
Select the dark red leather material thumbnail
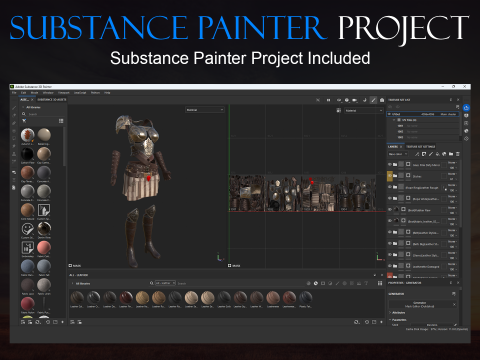(x=126, y=297)
